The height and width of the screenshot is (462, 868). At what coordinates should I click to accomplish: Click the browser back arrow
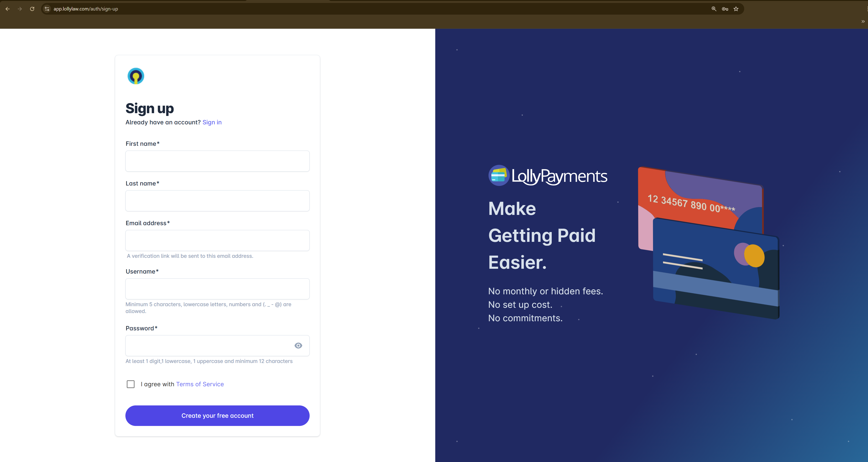pos(8,9)
